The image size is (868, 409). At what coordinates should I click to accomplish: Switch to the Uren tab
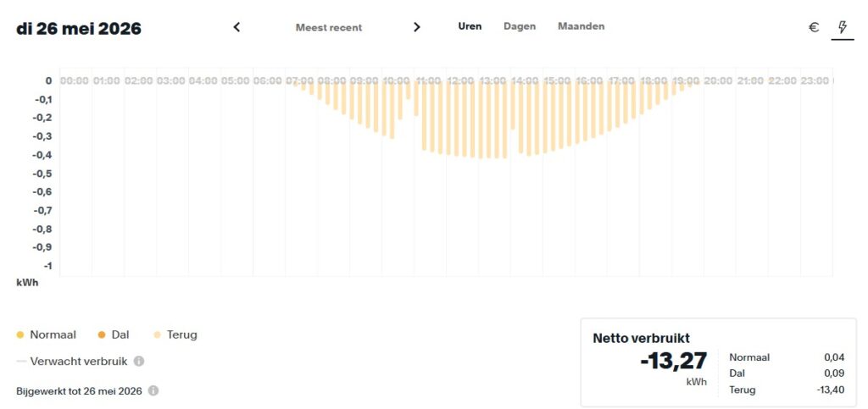(470, 26)
